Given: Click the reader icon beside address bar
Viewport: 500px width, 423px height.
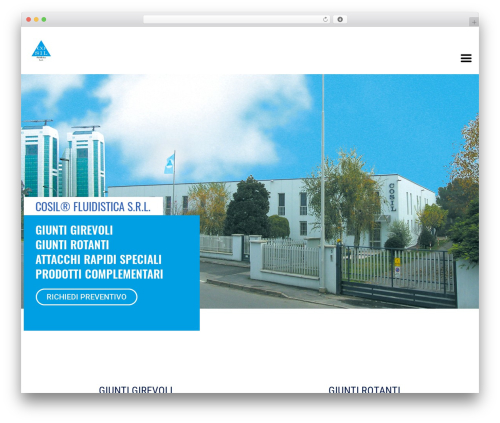Looking at the screenshot, I should point(340,19).
